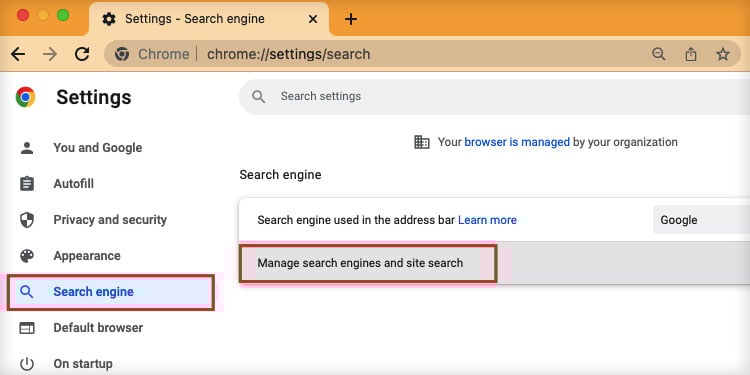Open the Google search engine dropdown
The height and width of the screenshot is (375, 750).
coord(701,220)
